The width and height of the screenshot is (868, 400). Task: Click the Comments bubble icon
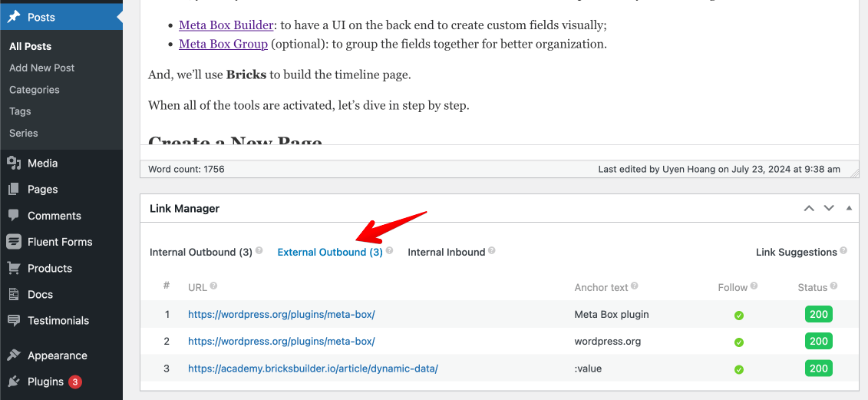click(14, 216)
